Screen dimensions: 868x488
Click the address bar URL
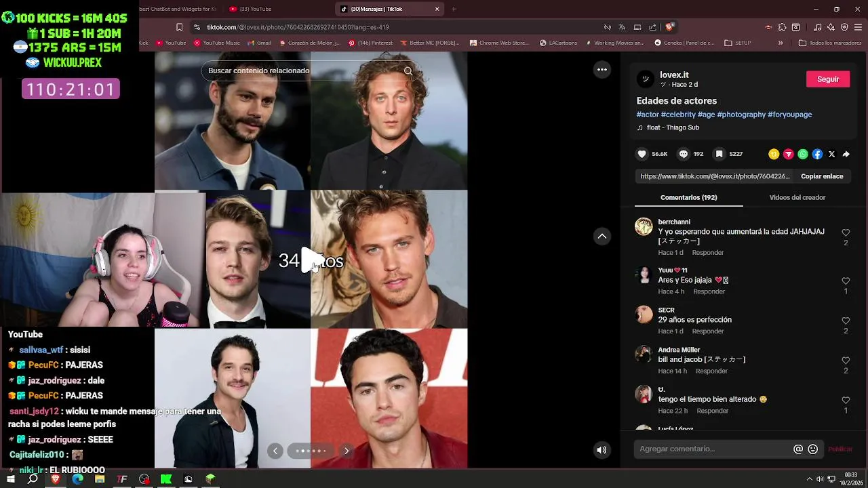298,27
